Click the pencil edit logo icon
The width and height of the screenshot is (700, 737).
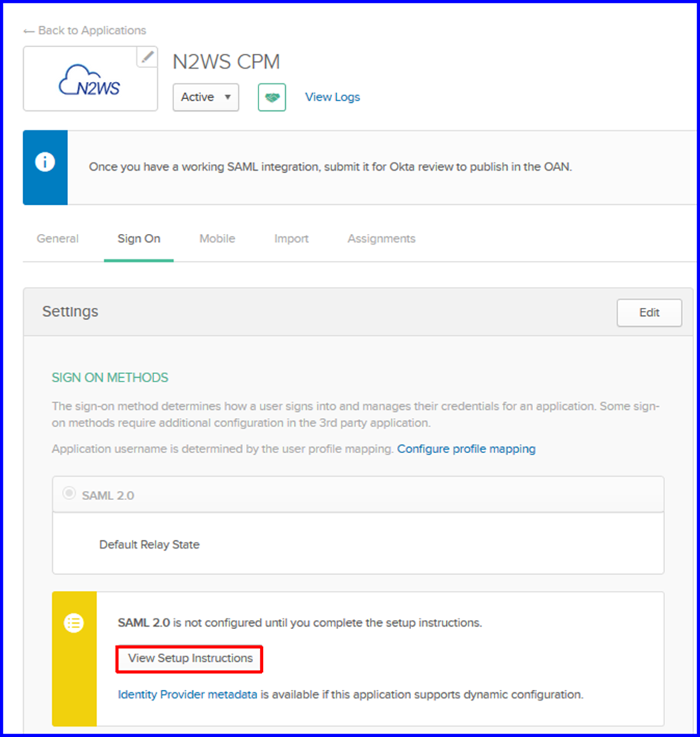147,57
